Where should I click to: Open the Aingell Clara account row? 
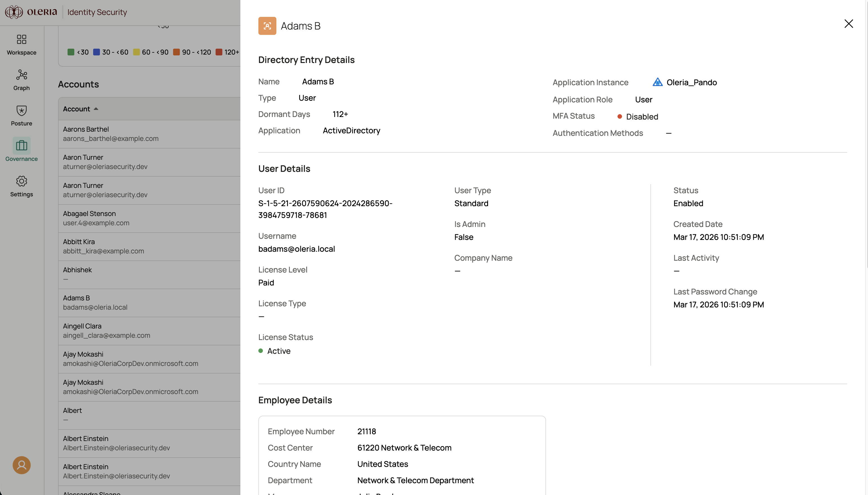click(149, 331)
